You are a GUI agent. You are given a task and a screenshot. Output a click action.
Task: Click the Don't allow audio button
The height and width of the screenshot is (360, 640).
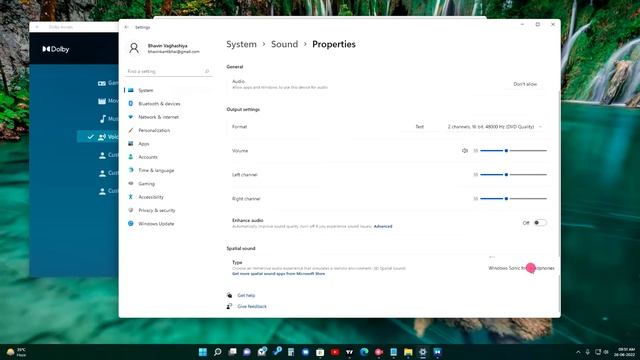click(x=525, y=84)
